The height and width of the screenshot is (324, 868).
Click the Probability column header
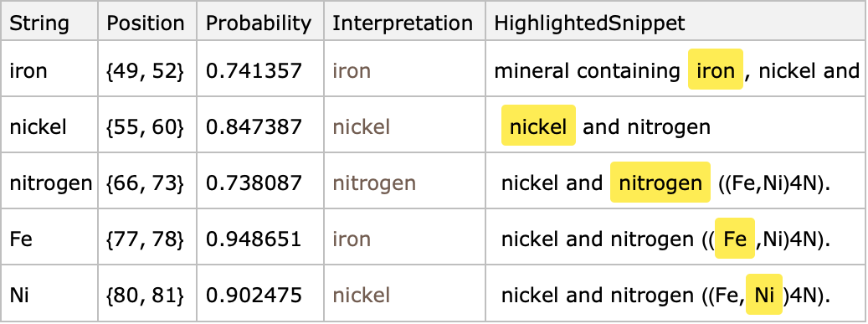coord(259,23)
